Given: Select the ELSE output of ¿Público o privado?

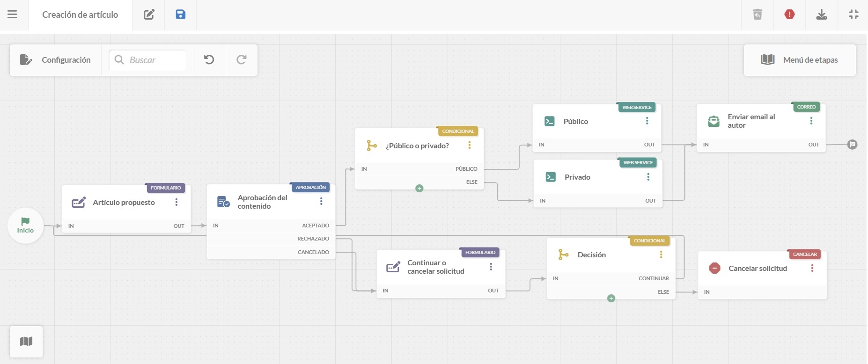Looking at the screenshot, I should 472,182.
